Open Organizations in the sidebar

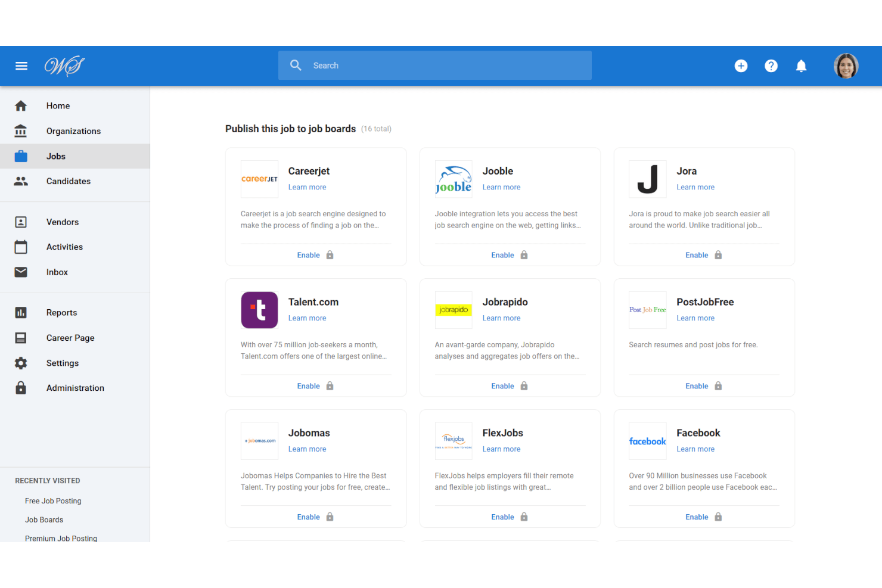(74, 131)
